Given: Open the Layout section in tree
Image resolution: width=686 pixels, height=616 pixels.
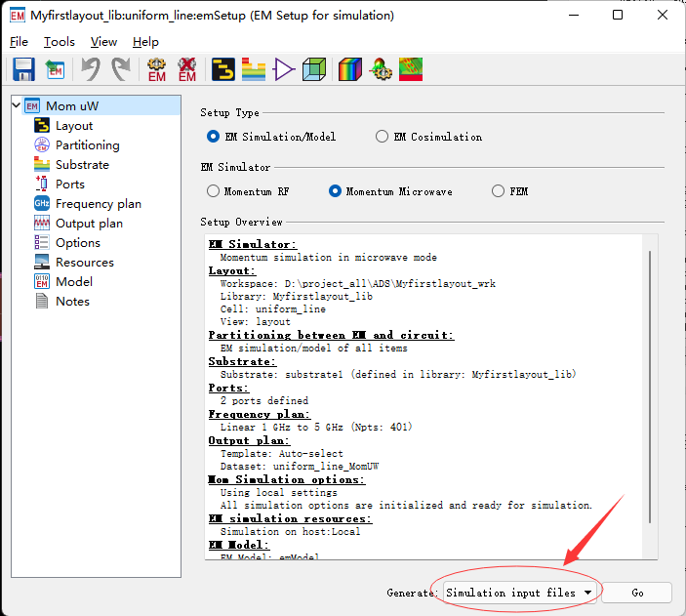Looking at the screenshot, I should tap(74, 126).
